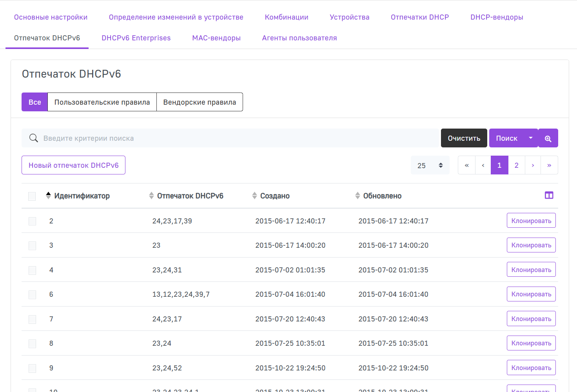Jump to last page with double chevron
Image resolution: width=577 pixels, height=392 pixels.
tap(549, 165)
